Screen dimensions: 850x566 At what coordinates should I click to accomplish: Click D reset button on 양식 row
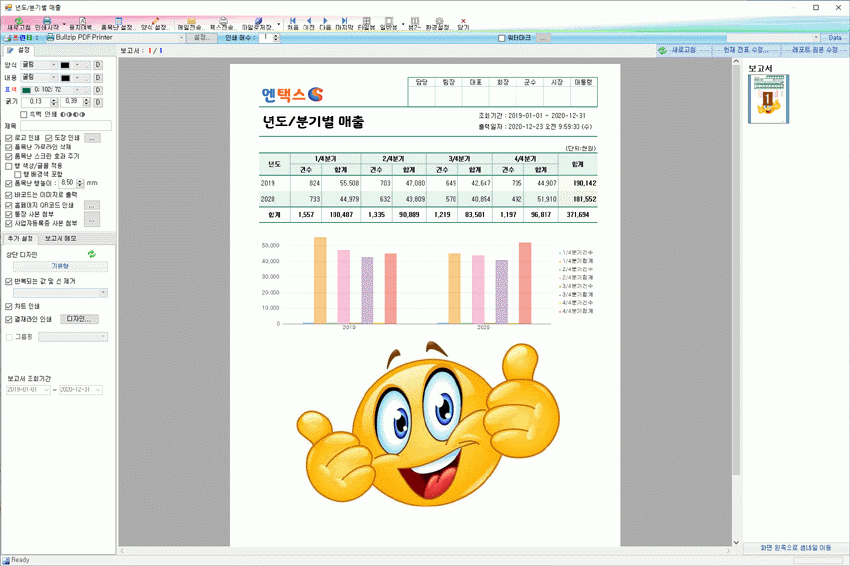(x=98, y=65)
